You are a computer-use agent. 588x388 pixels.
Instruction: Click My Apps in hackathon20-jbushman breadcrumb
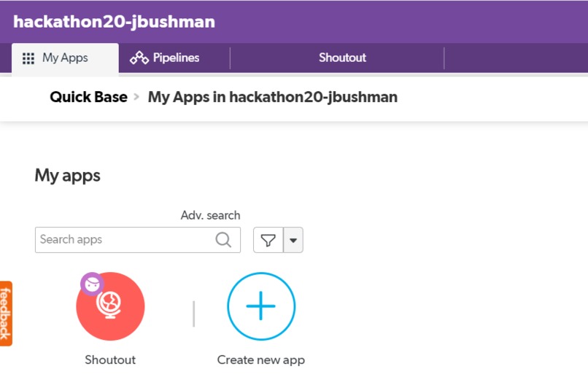pyautogui.click(x=273, y=97)
